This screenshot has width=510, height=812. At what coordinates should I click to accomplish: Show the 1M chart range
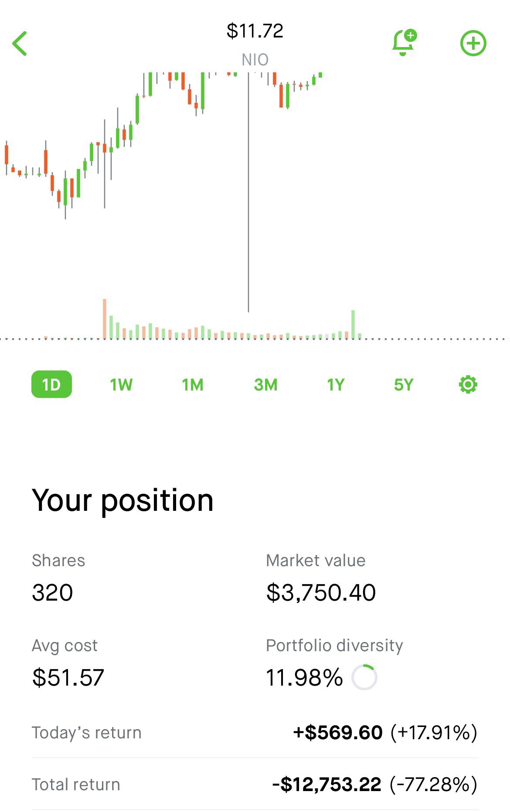pyautogui.click(x=193, y=384)
